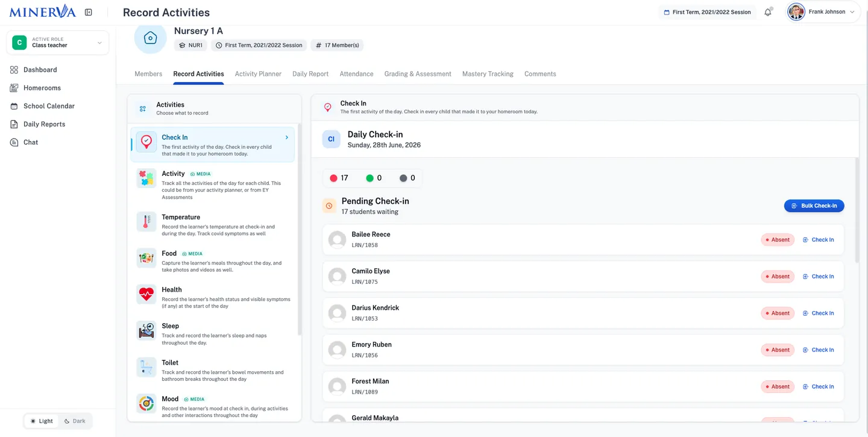Viewport: 868px width, 437px height.
Task: Open the Comments tab
Action: (x=540, y=74)
